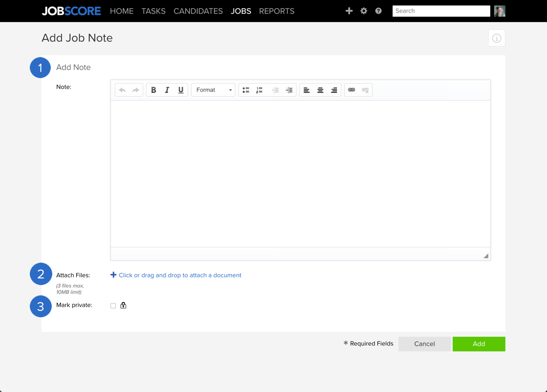Screen dimensions: 547x392
Task: Go to the Home tab
Action: (122, 11)
